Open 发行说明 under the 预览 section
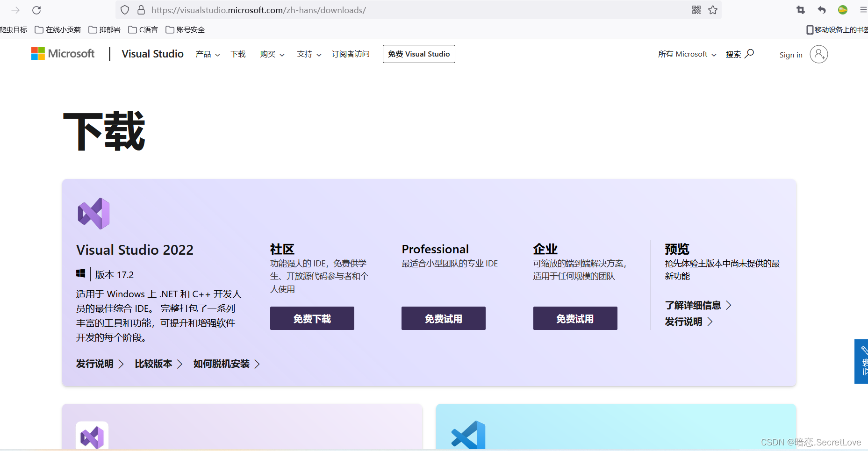Screen dimensions: 868x451 [689, 322]
